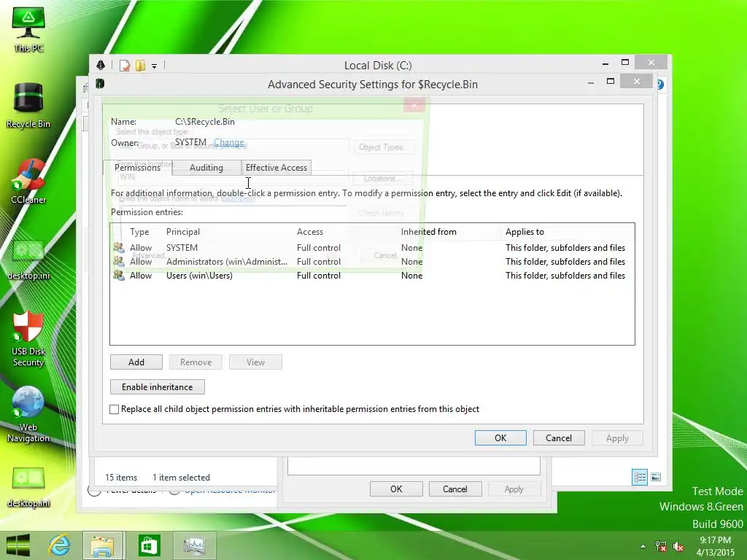The width and height of the screenshot is (747, 560).
Task: Open the Start button on taskbar
Action: [18, 545]
